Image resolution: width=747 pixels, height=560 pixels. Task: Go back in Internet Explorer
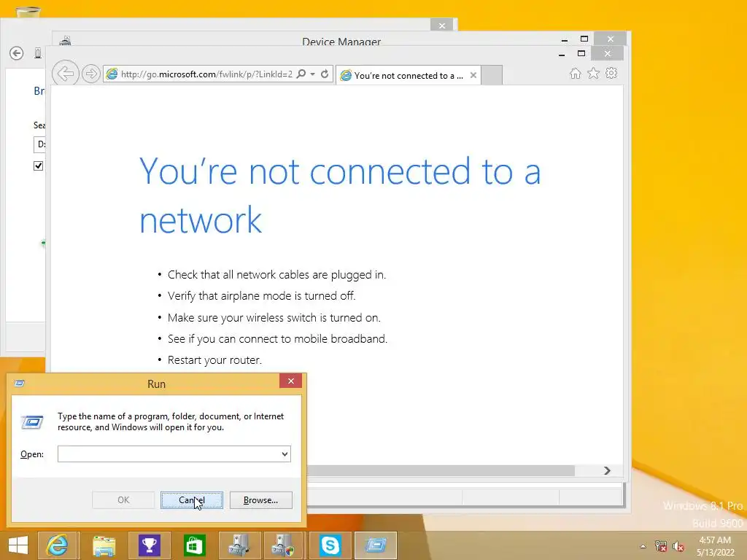point(65,74)
